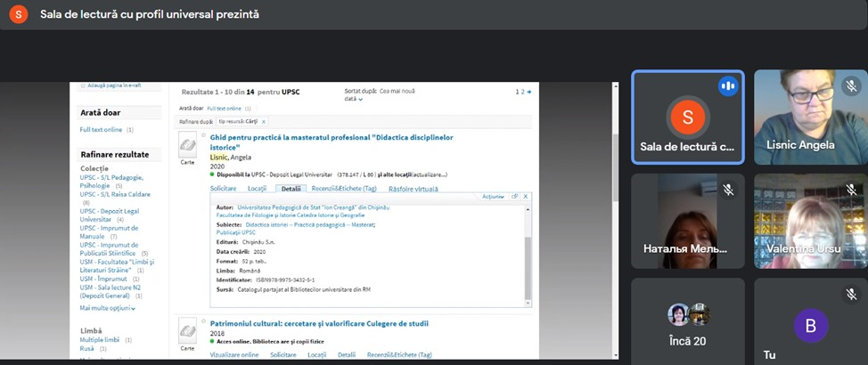Star the Patrimoniul cultural result
868x365 pixels.
(203, 321)
